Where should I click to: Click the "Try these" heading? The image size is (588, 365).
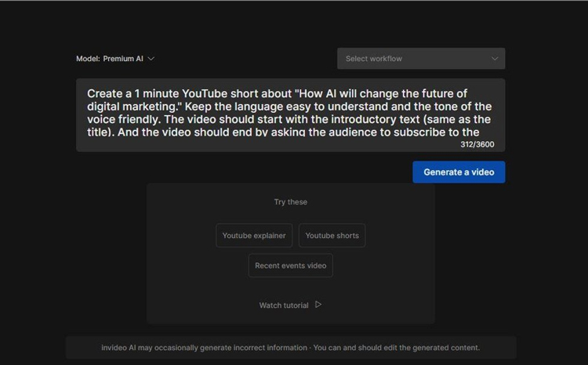click(290, 202)
